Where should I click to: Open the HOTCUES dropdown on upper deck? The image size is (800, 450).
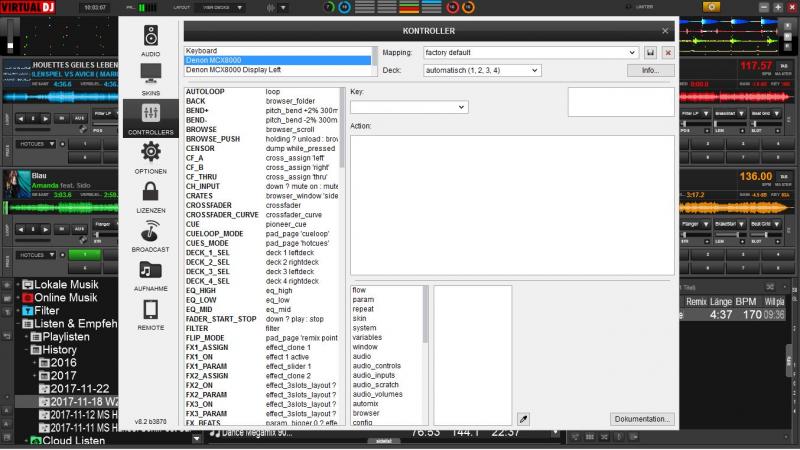click(x=37, y=144)
